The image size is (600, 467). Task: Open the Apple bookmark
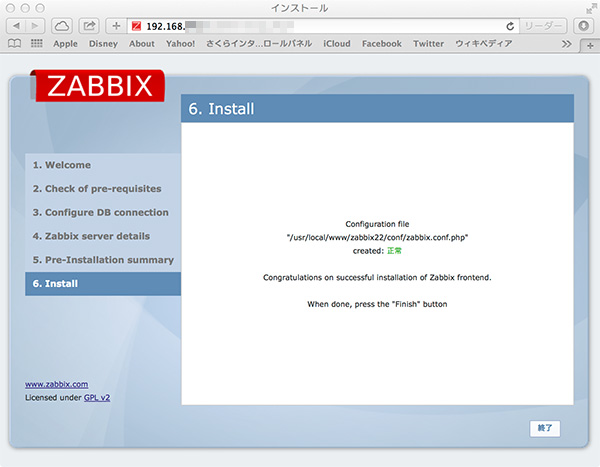(65, 44)
